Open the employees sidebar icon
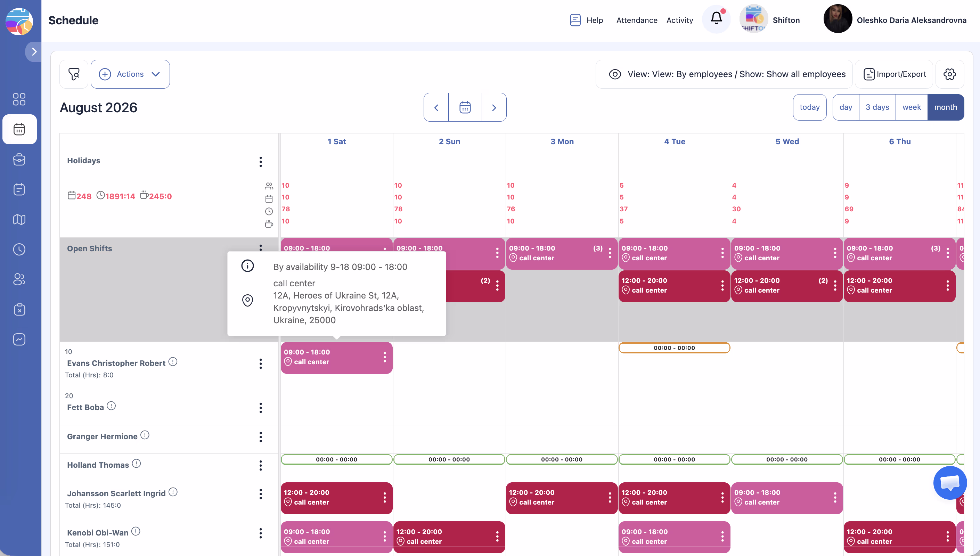 19,279
